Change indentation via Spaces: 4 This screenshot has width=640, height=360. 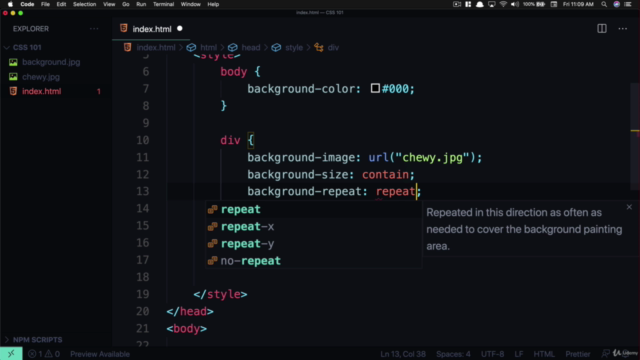click(x=453, y=354)
